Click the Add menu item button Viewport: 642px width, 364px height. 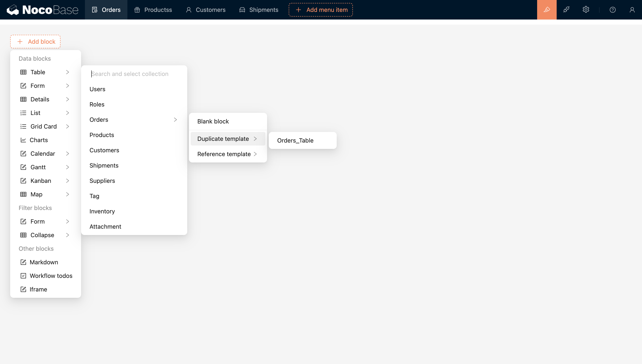click(321, 10)
